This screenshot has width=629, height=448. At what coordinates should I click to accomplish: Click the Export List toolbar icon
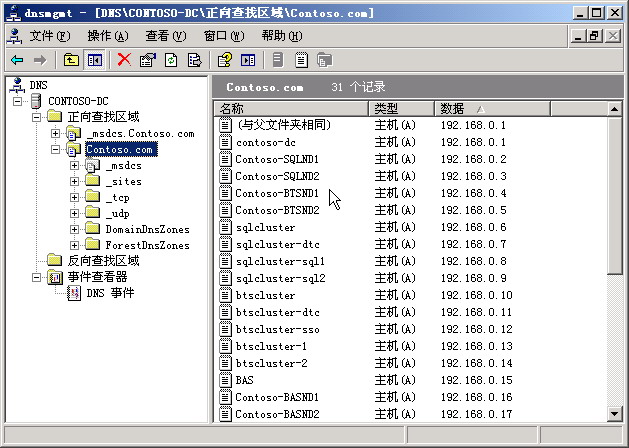(195, 60)
